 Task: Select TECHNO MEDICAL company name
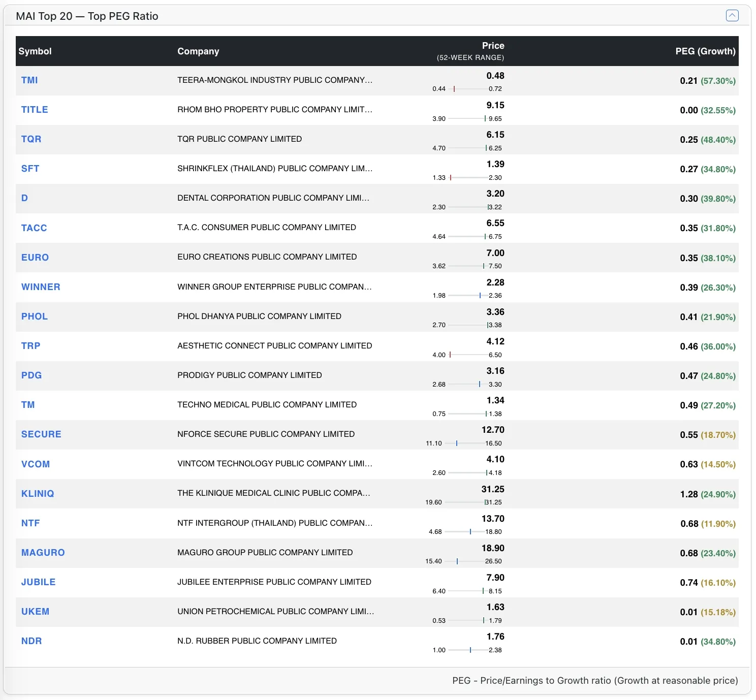click(x=267, y=405)
